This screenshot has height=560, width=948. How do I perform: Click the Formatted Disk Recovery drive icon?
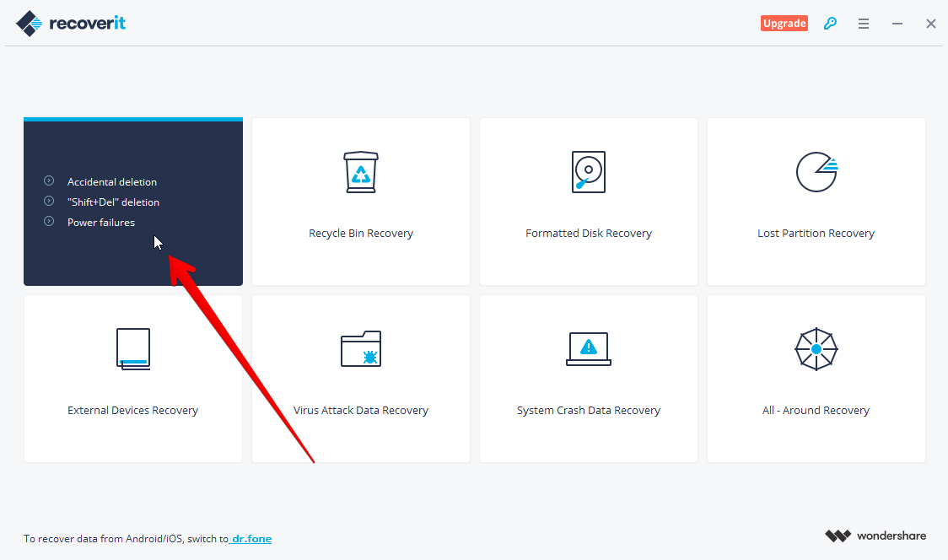pyautogui.click(x=588, y=172)
